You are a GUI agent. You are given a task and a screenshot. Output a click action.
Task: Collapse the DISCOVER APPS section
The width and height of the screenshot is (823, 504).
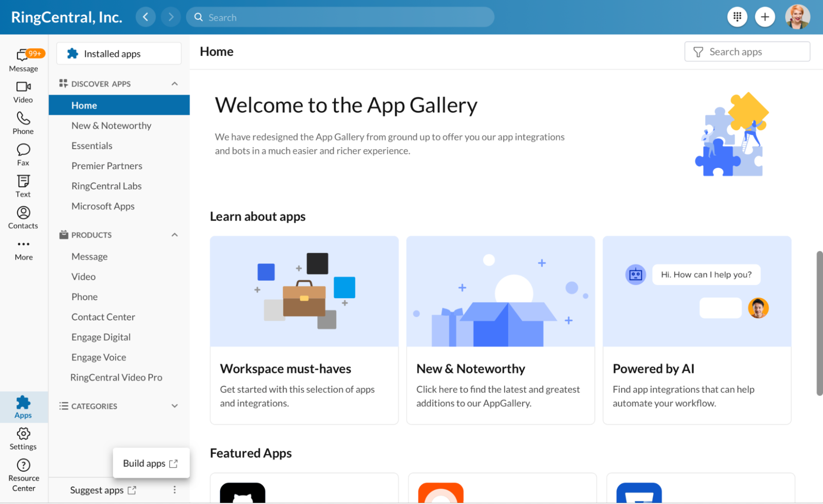tap(174, 84)
